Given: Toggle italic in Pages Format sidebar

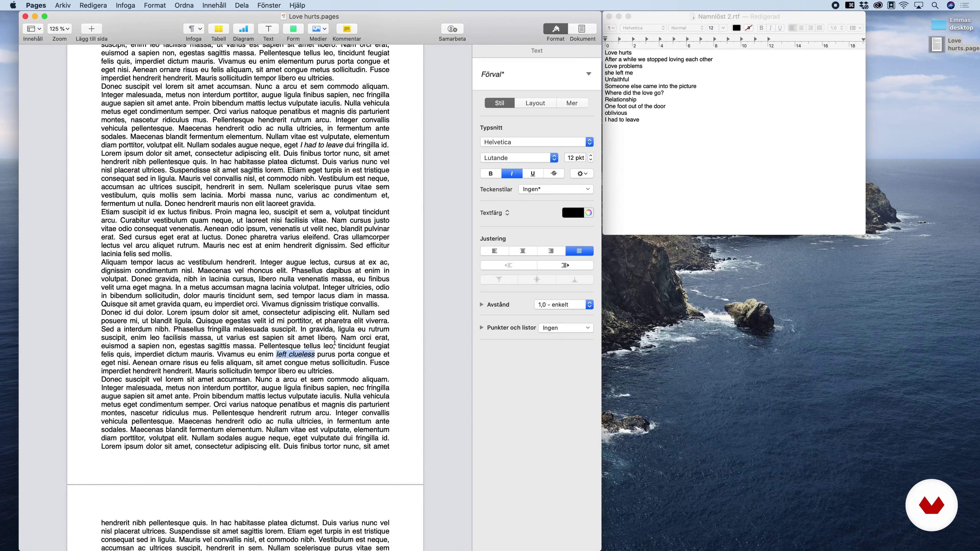Looking at the screenshot, I should coord(512,173).
